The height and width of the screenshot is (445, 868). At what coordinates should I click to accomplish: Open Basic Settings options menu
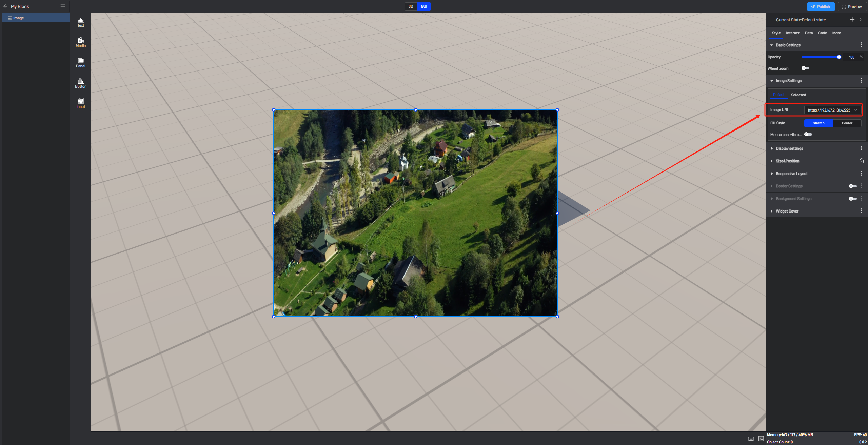[x=861, y=45]
